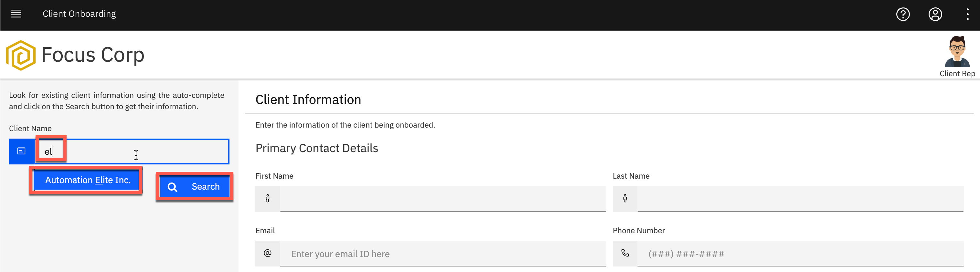
Task: Click the phone icon beside Phone Number
Action: point(625,253)
